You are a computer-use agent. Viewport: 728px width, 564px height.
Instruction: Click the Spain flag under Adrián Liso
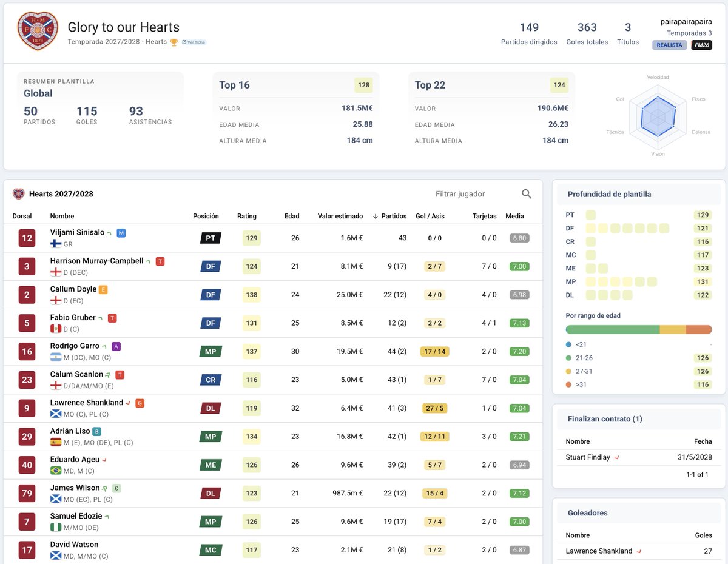[56, 442]
